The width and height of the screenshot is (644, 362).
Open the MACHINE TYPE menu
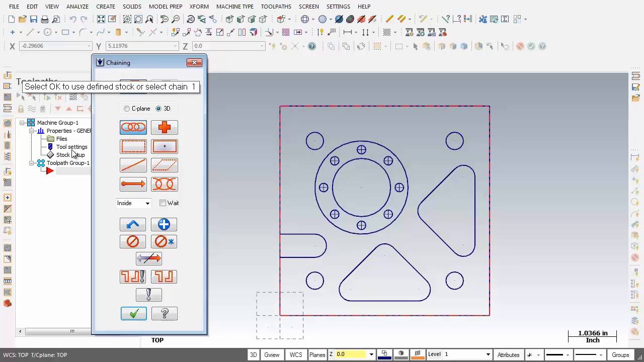pyautogui.click(x=235, y=7)
